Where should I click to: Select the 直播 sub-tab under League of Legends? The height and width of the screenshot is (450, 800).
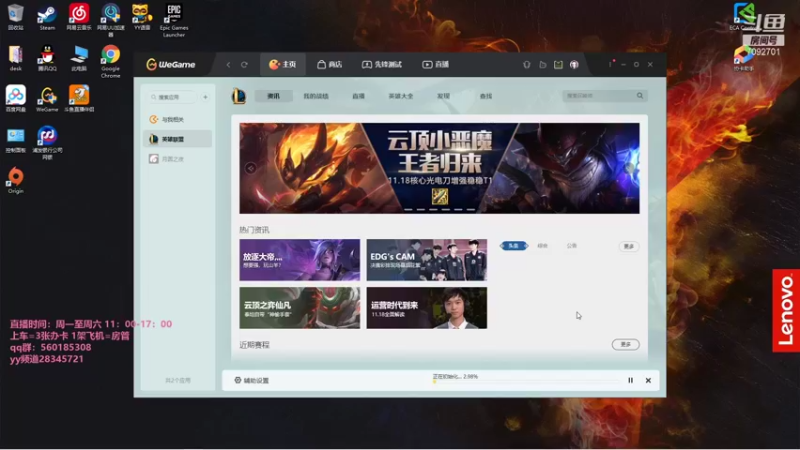tap(358, 96)
